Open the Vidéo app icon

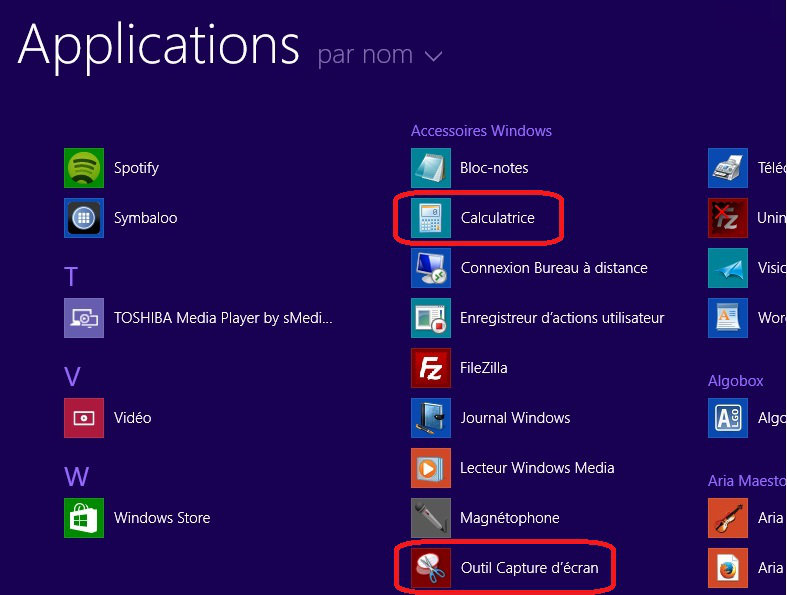(84, 418)
